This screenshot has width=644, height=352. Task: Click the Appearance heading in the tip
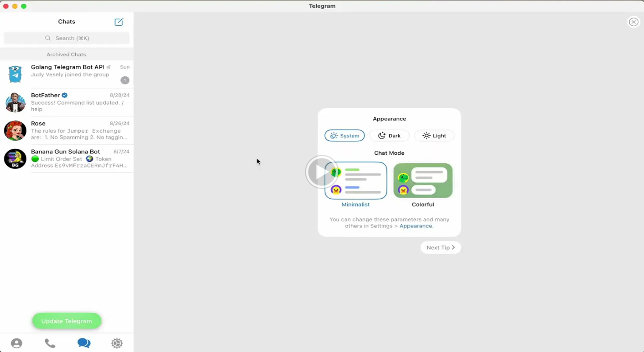(x=390, y=119)
